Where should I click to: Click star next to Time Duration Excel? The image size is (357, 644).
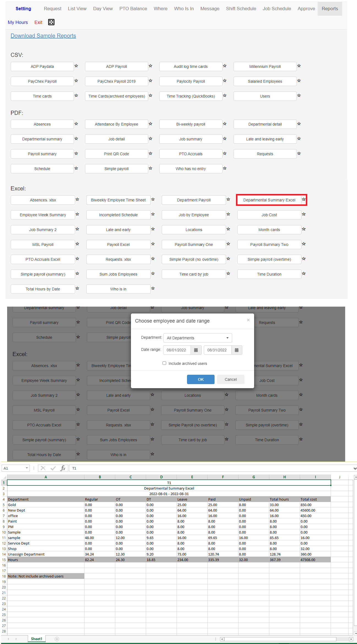coord(304,274)
